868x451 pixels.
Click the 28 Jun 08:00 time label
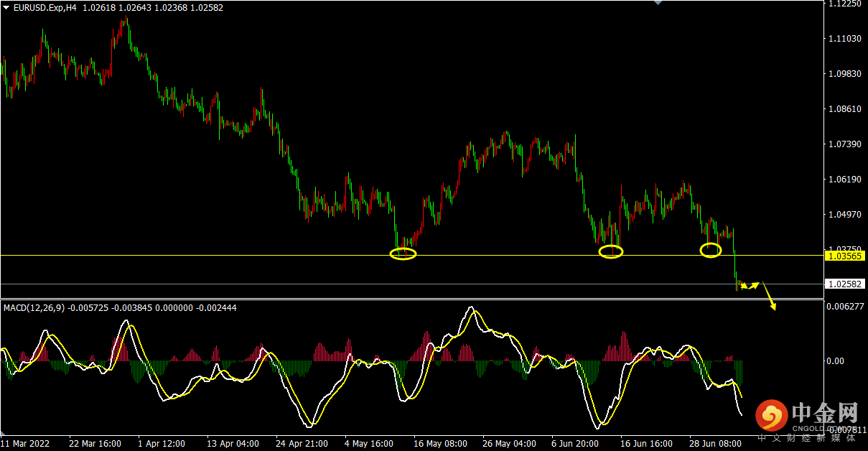coord(715,444)
